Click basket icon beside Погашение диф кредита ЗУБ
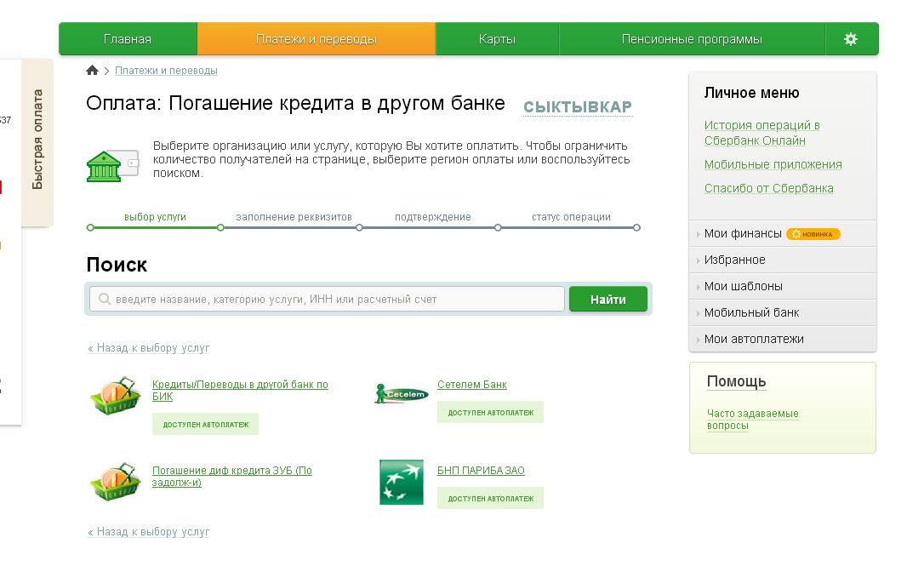Screen dimensions: 924x572 coord(116,481)
